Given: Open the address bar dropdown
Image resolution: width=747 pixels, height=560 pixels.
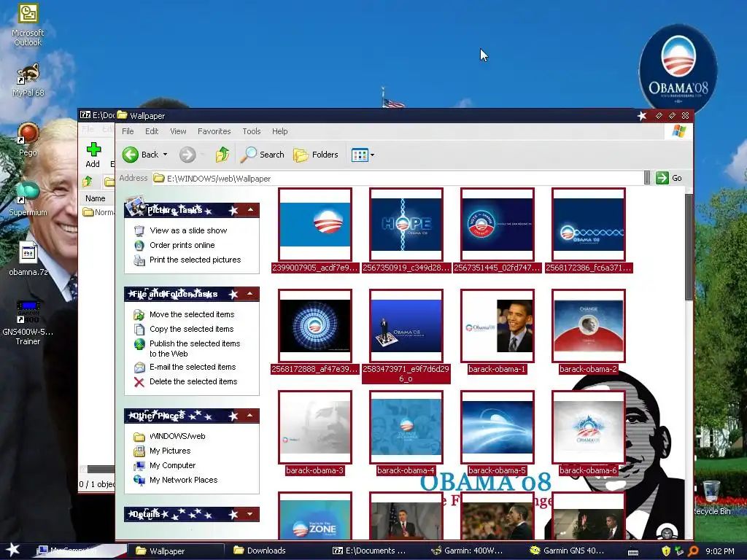Looking at the screenshot, I should click(x=647, y=178).
